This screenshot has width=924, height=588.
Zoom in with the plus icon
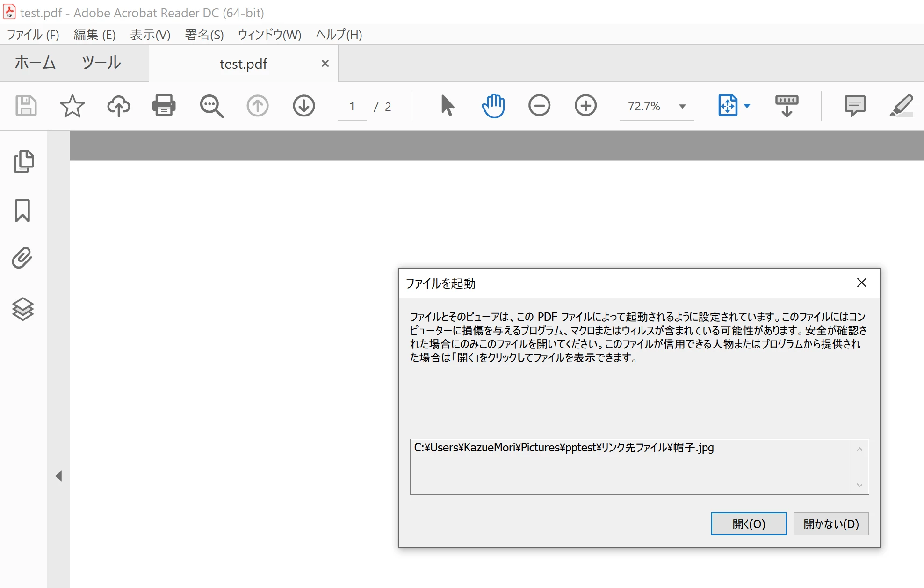[585, 106]
